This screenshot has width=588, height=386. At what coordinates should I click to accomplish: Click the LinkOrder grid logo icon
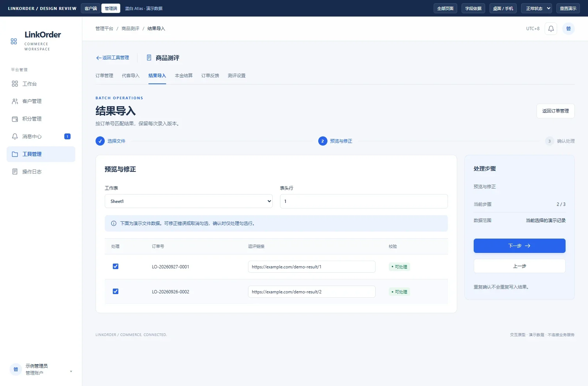click(x=14, y=42)
